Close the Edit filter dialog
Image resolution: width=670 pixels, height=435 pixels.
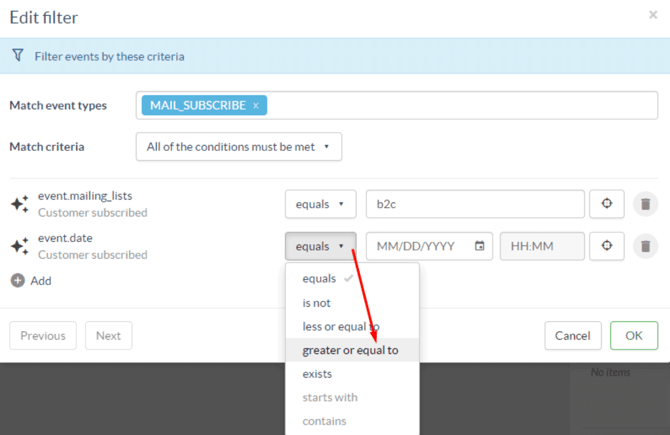653,15
